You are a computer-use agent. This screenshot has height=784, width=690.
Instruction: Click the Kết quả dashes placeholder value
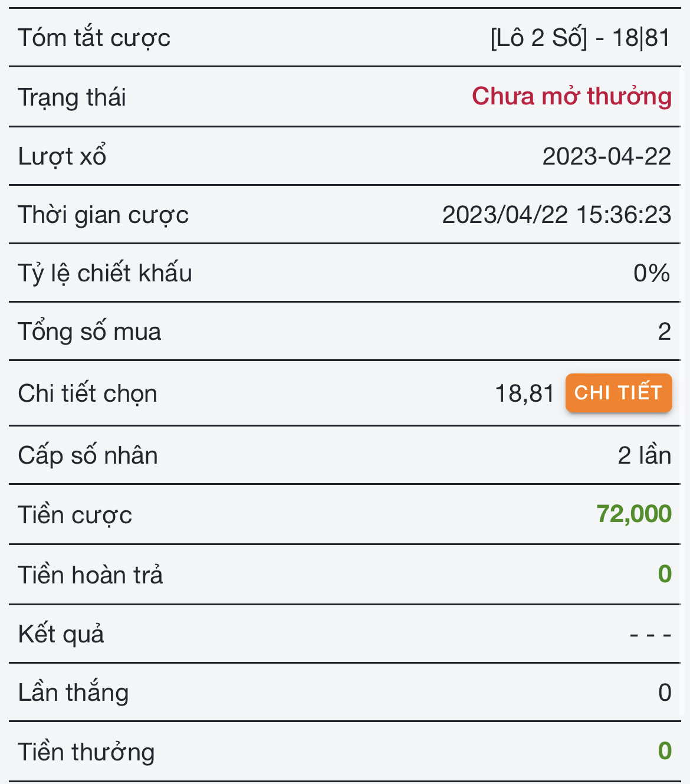click(x=650, y=635)
